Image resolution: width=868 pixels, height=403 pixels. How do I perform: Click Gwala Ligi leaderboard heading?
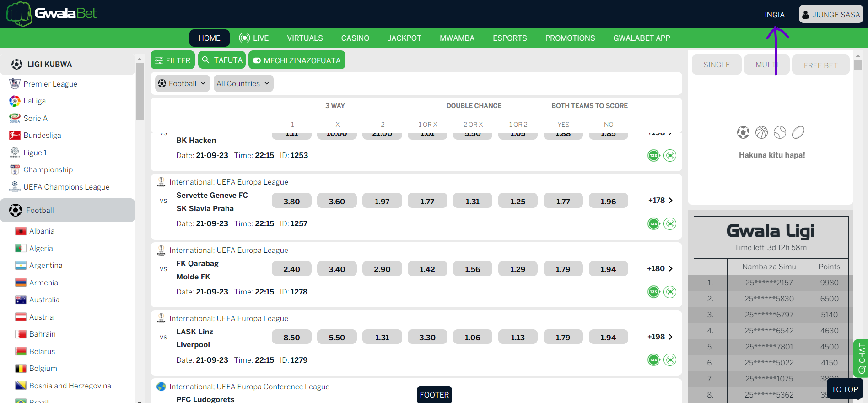(x=771, y=231)
